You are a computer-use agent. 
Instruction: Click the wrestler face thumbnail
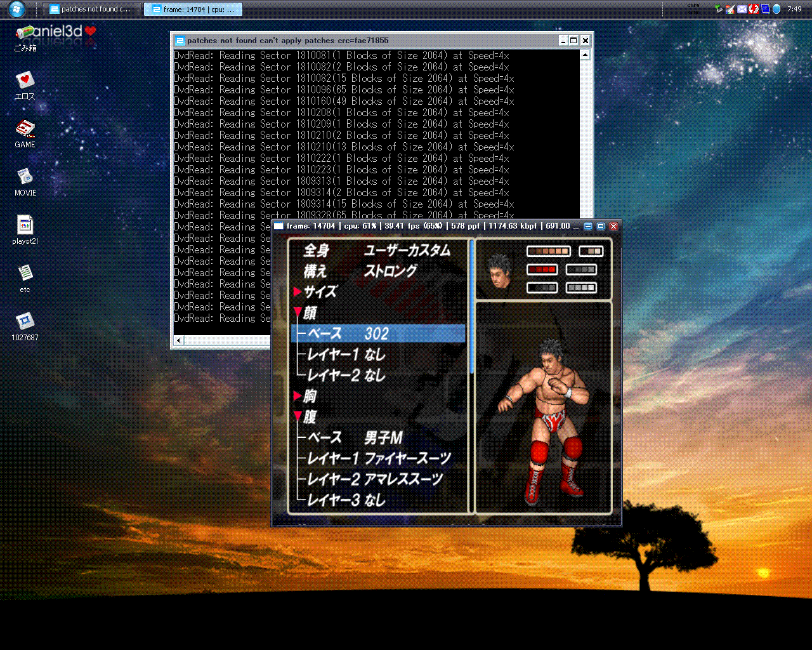coord(500,270)
